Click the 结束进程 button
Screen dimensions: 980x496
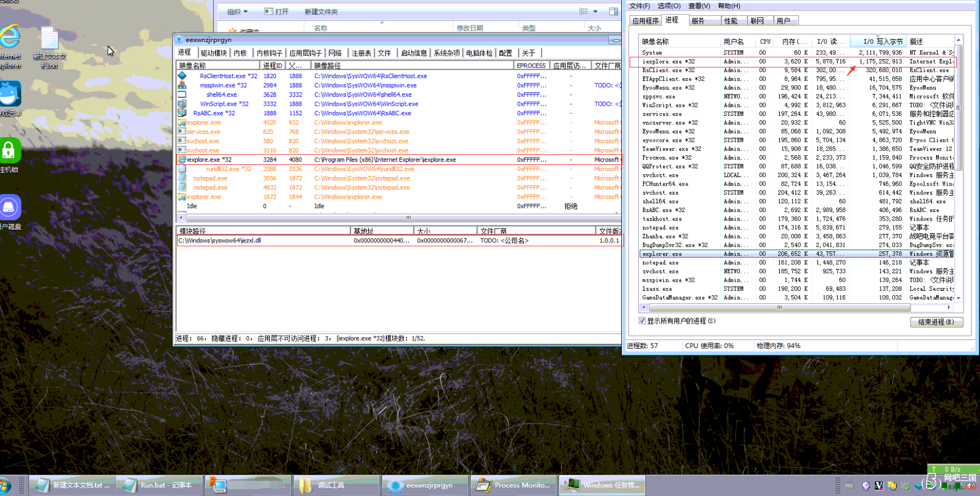pos(936,322)
